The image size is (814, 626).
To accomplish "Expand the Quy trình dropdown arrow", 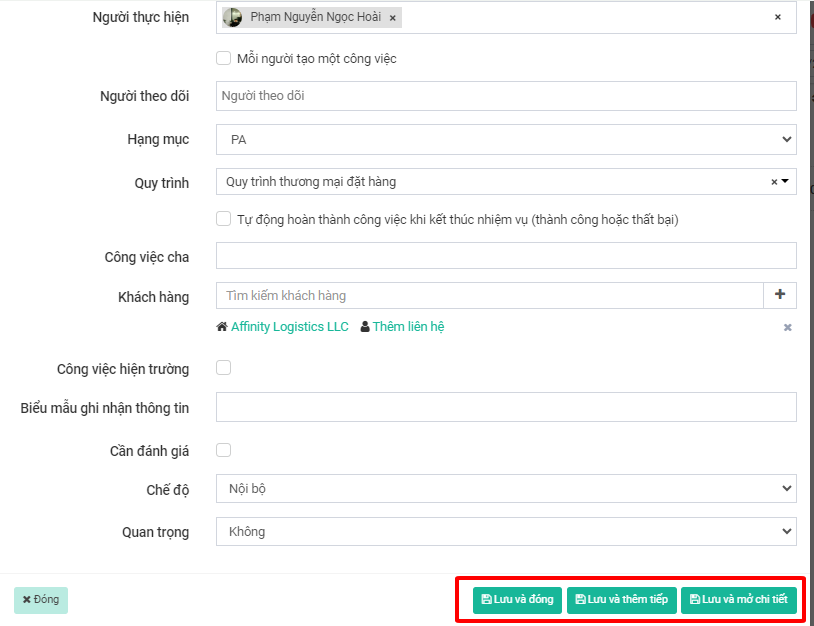I will (785, 182).
